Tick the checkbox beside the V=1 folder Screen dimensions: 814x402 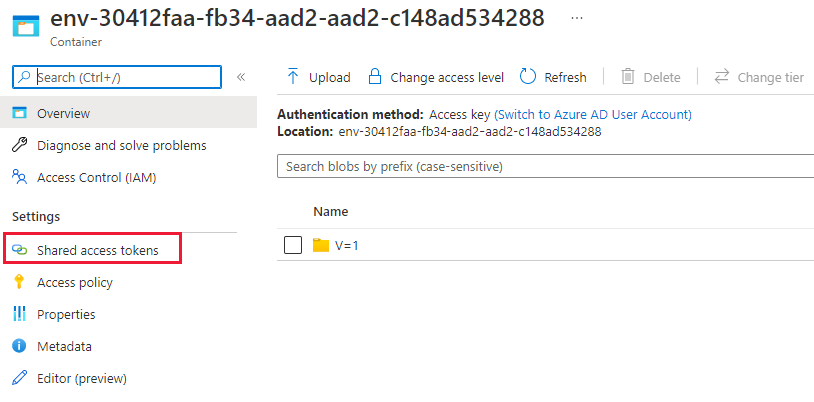click(293, 245)
